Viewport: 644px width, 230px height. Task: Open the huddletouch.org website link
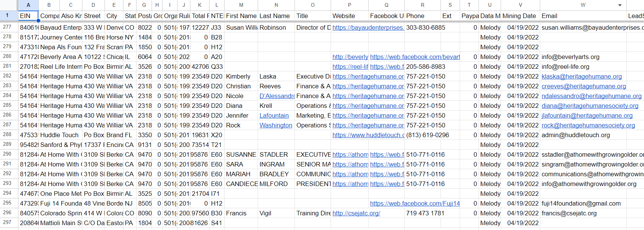[368, 135]
